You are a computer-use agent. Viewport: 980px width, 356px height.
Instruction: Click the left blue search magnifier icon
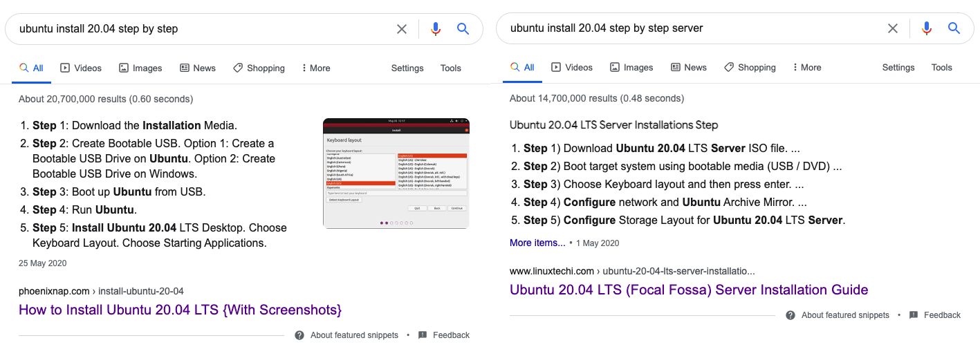463,29
